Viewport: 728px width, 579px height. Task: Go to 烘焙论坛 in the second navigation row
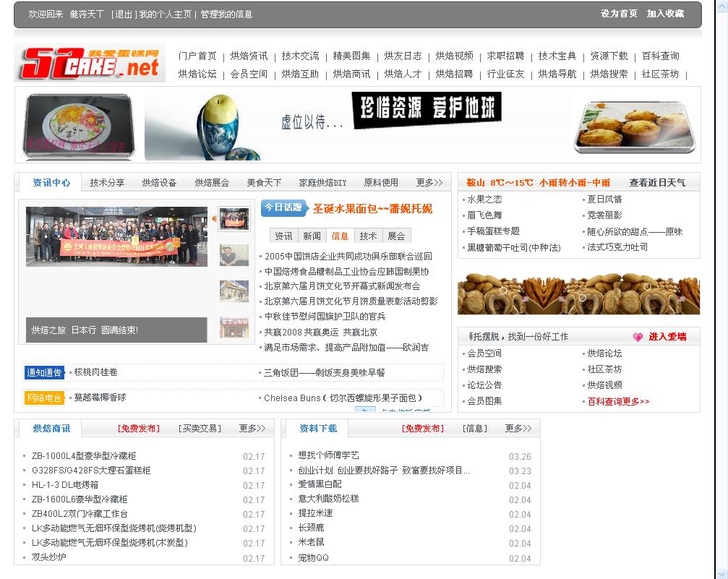197,74
